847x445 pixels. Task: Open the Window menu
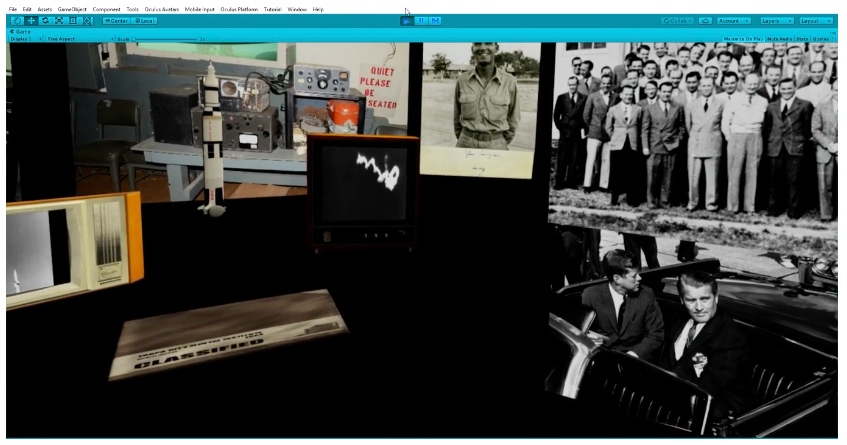tap(297, 9)
